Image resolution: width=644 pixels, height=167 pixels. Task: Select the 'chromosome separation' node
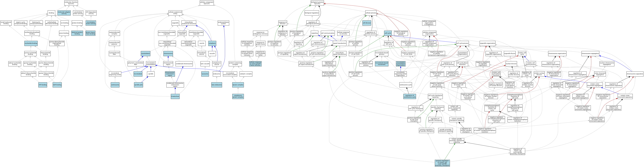[x=635, y=74]
